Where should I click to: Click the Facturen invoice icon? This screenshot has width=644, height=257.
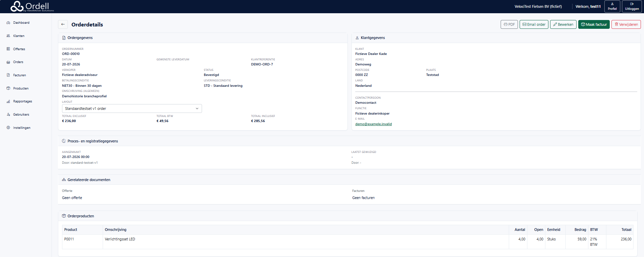click(x=8, y=75)
